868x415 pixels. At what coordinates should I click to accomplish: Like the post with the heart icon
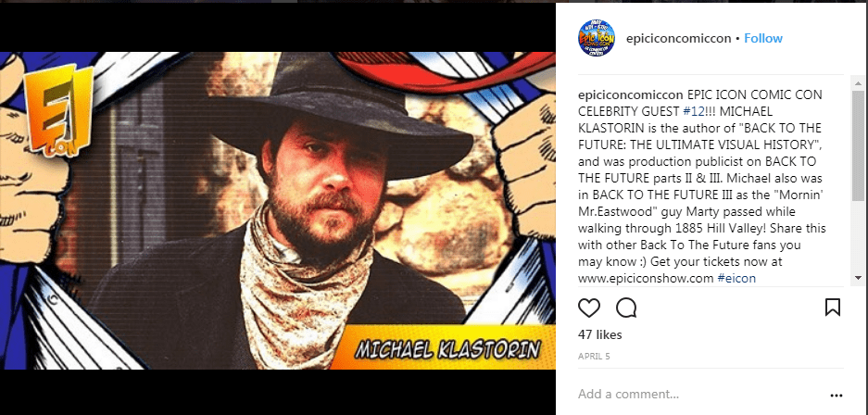coord(589,308)
